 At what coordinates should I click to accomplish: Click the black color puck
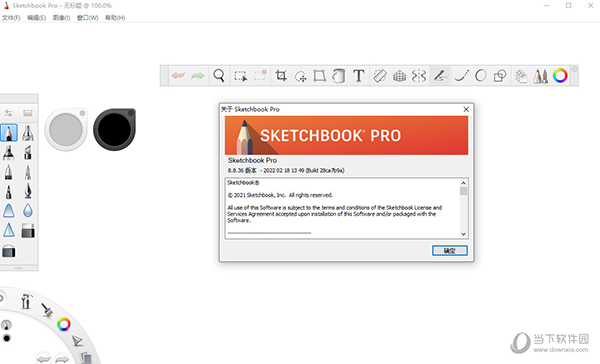(x=114, y=129)
